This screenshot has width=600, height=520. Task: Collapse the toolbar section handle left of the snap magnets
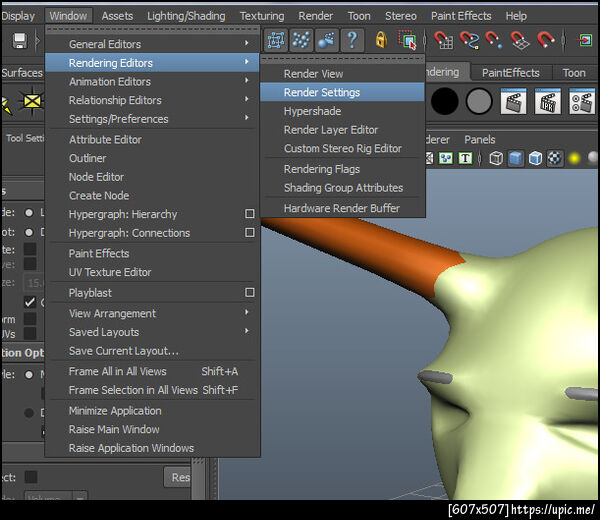click(x=425, y=40)
